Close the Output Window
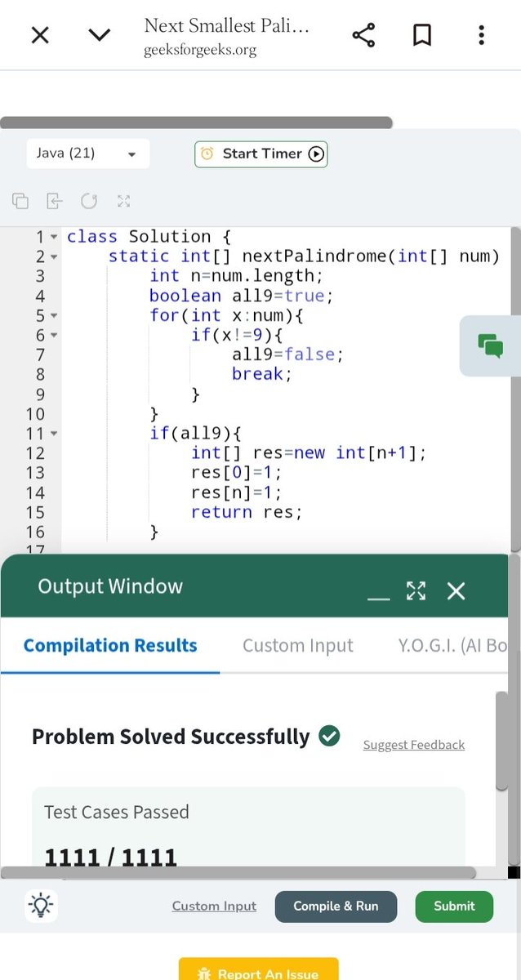The image size is (521, 980). point(456,591)
